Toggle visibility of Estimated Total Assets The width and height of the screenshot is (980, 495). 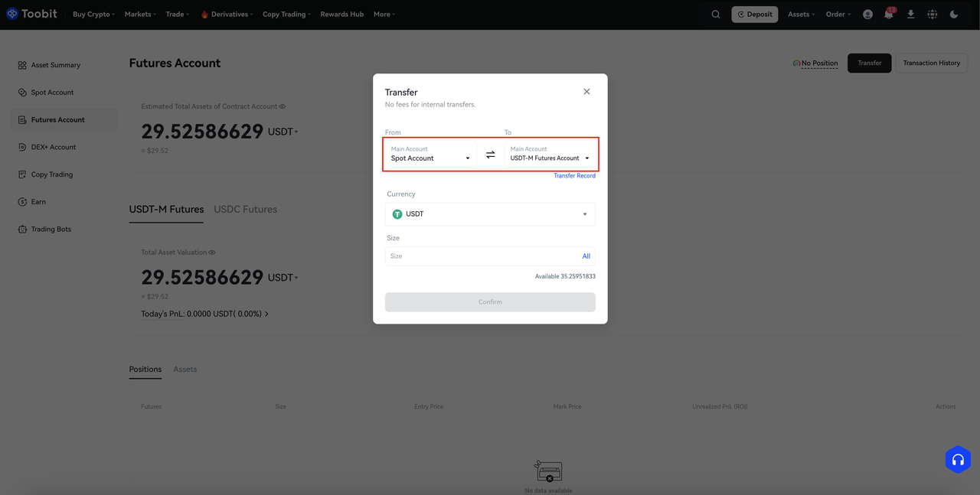283,107
